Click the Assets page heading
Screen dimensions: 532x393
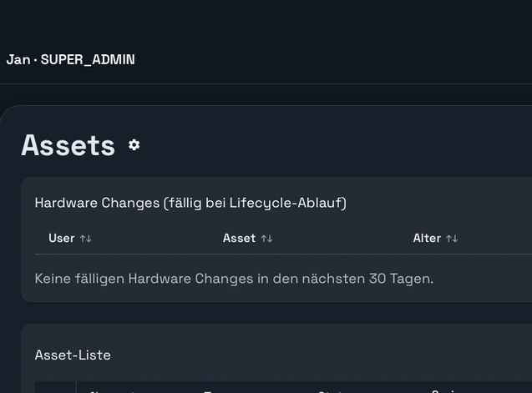click(x=68, y=145)
